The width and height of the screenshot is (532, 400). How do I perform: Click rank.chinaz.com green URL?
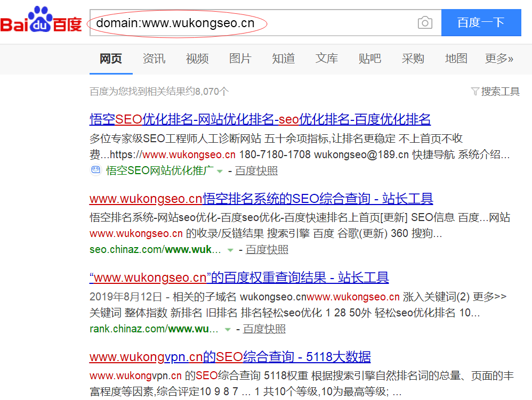click(x=154, y=329)
